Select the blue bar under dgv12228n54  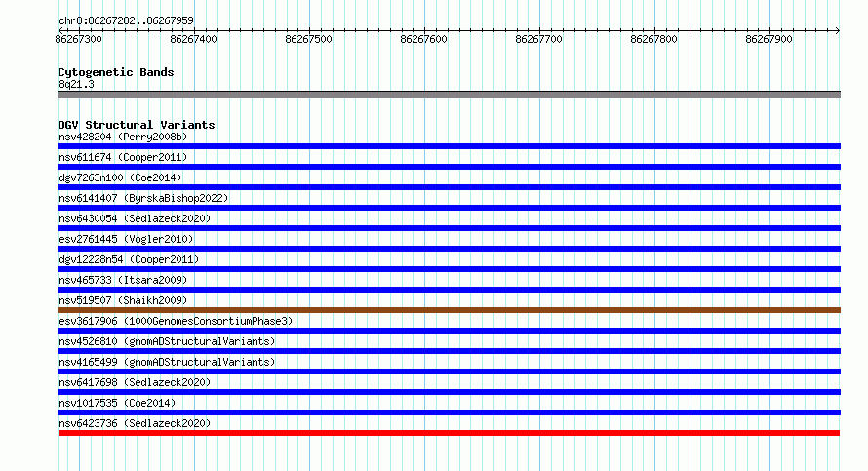(449, 269)
